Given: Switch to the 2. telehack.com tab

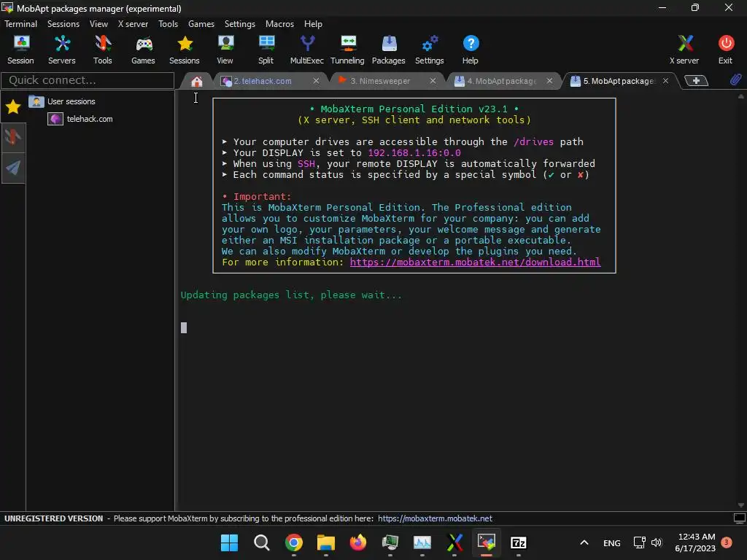Looking at the screenshot, I should [263, 81].
